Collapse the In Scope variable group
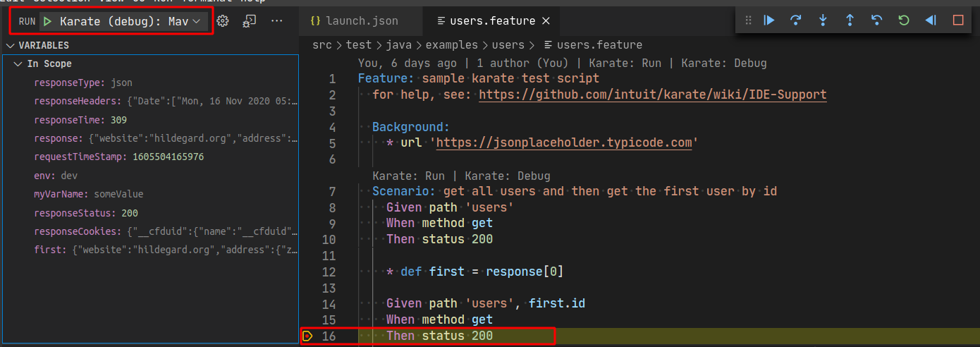Viewport: 980px width, 347px height. click(x=18, y=64)
